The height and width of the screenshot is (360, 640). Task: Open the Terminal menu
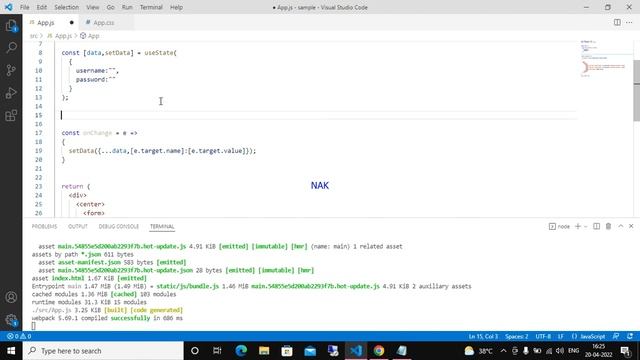(x=151, y=7)
